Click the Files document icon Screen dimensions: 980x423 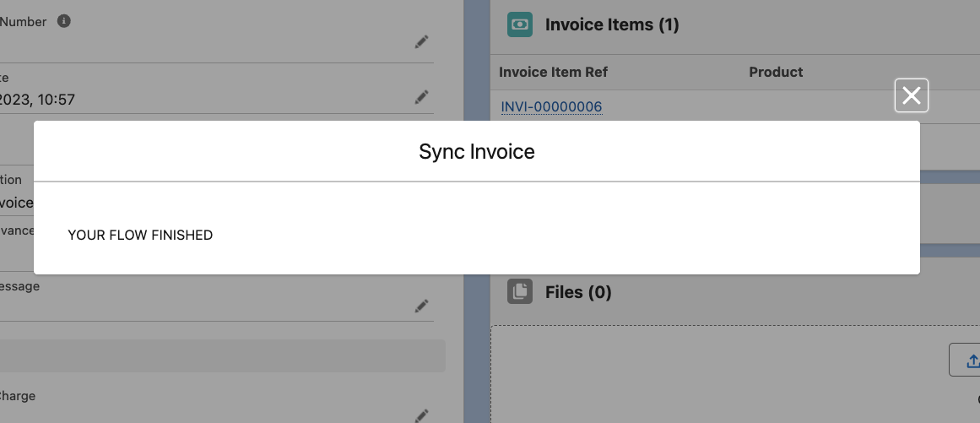click(520, 292)
